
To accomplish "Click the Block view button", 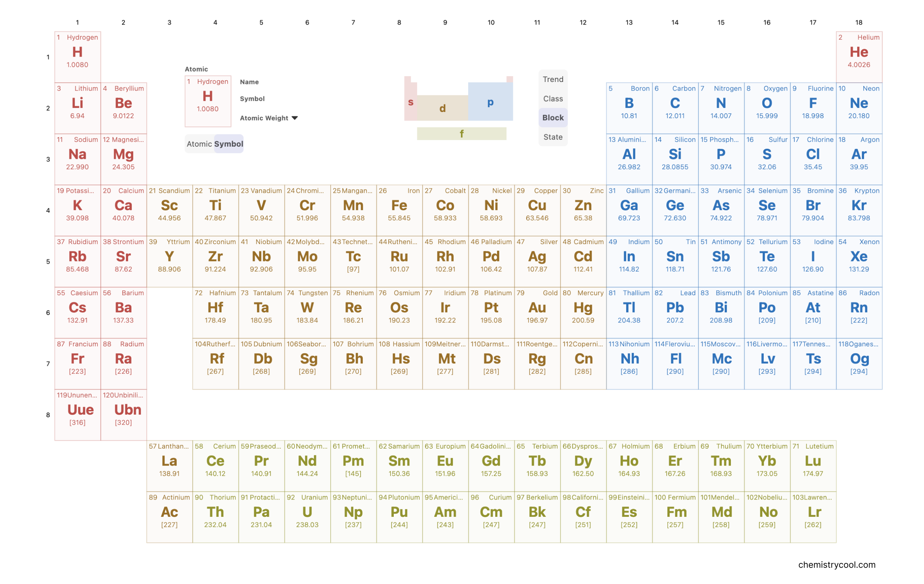I will tap(553, 118).
